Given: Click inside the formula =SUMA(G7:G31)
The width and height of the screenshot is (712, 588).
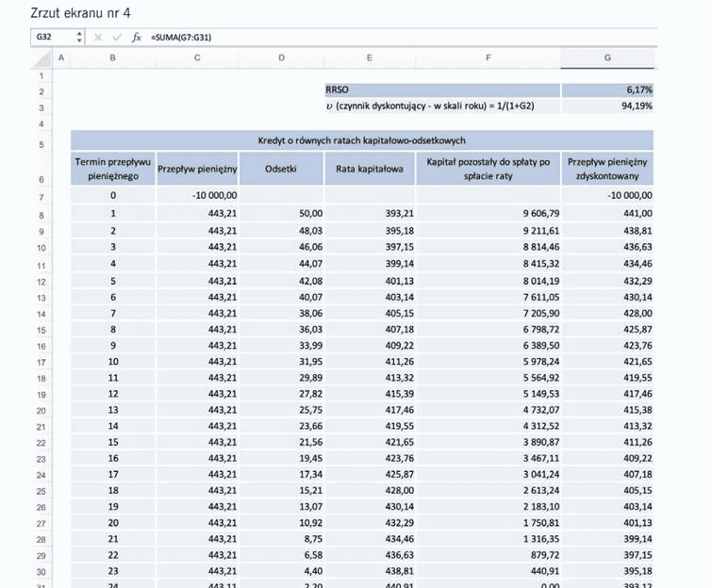Looking at the screenshot, I should point(181,37).
